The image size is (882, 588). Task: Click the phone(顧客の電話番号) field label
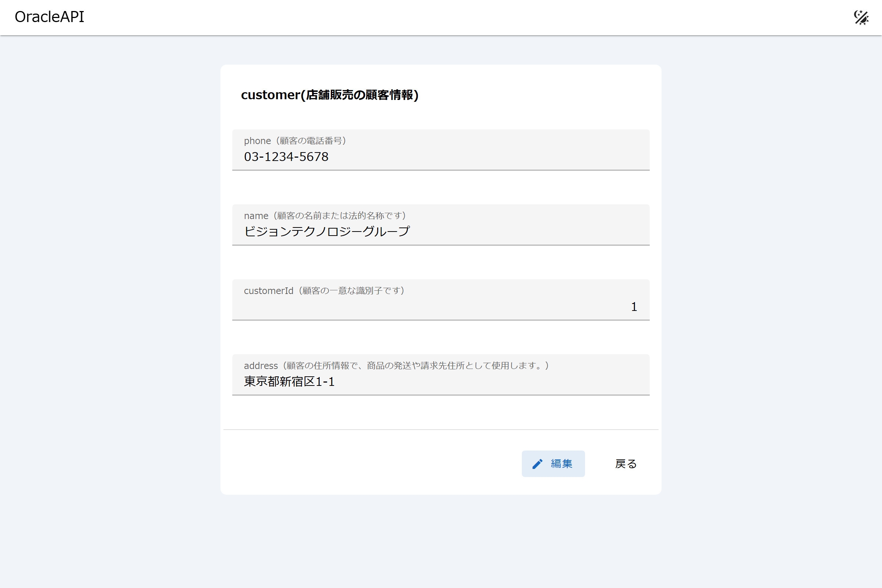tap(295, 141)
